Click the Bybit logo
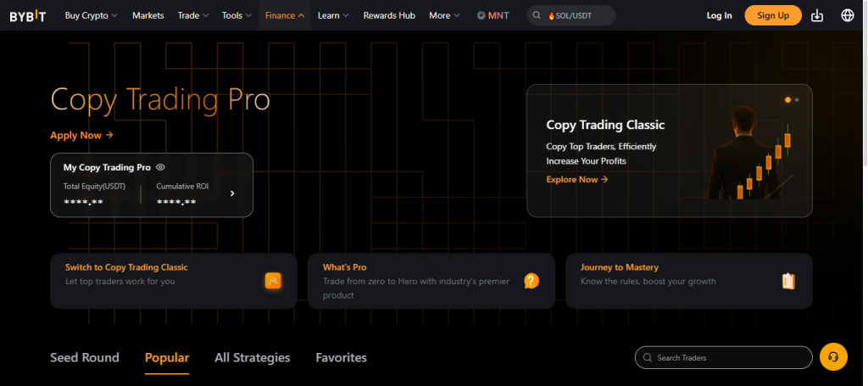 click(x=28, y=16)
